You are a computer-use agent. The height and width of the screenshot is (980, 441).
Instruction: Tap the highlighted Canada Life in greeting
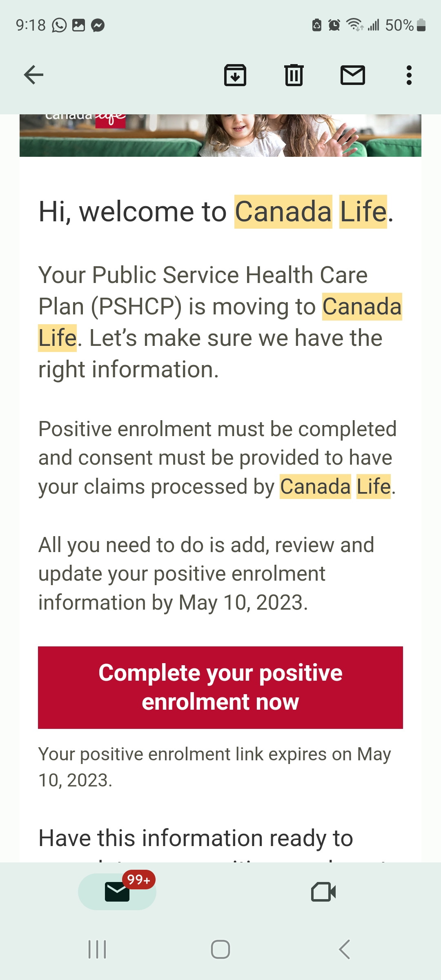(x=310, y=212)
